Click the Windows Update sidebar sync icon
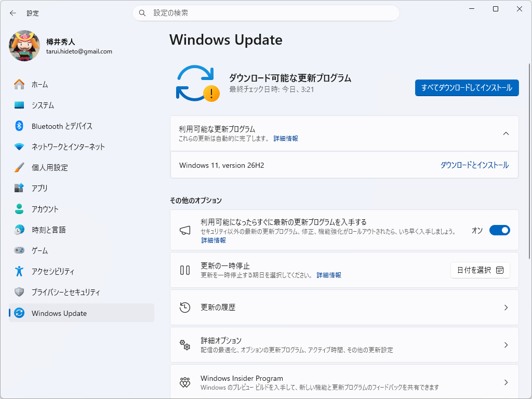This screenshot has width=532, height=399. [19, 313]
